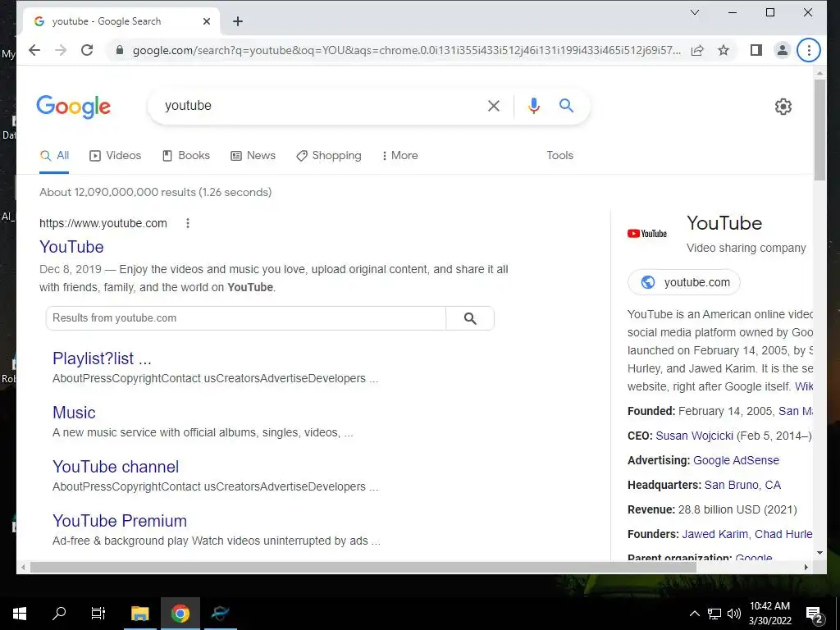Viewport: 840px width, 630px height.
Task: Share this page using the share icon
Action: coord(697,50)
